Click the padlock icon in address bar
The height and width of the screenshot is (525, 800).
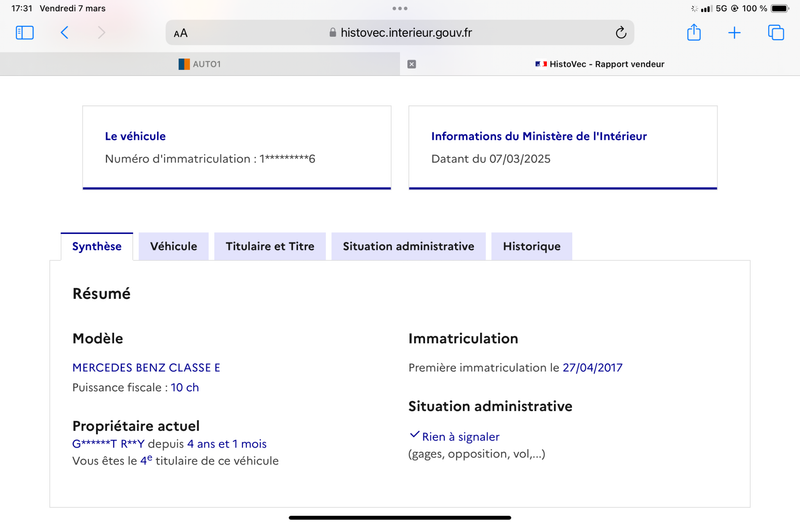click(333, 33)
